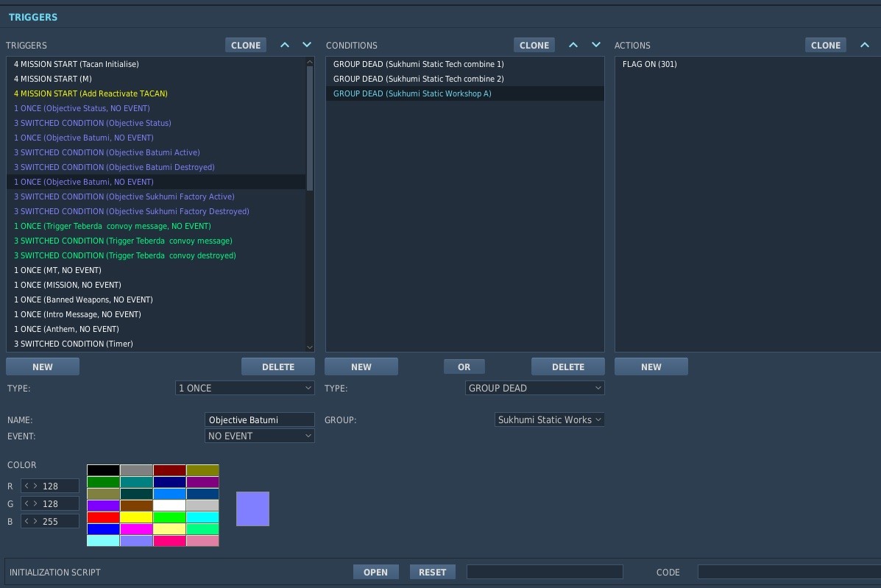This screenshot has height=588, width=881.
Task: Clone the selected trigger
Action: click(246, 45)
